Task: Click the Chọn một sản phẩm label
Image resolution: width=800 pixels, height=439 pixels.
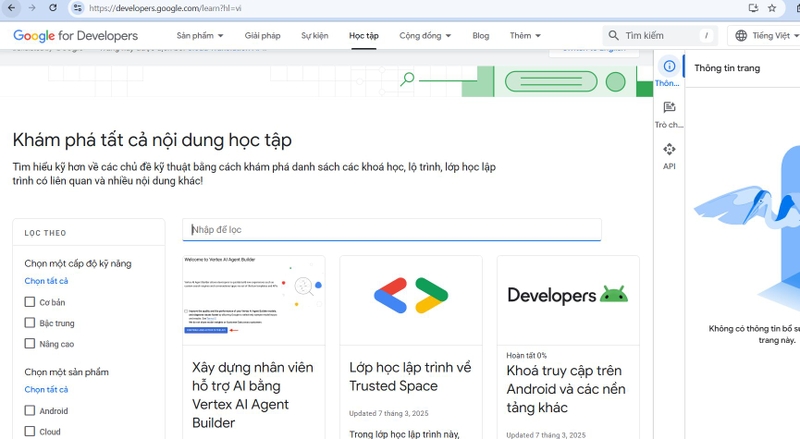Action: (x=66, y=372)
